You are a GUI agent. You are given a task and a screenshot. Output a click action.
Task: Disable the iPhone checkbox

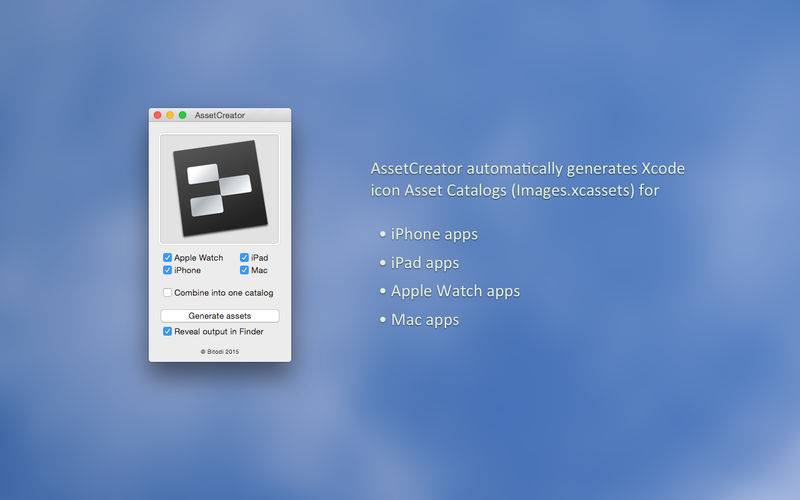tap(168, 270)
